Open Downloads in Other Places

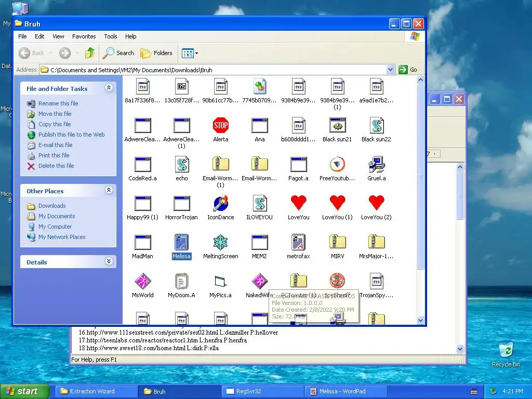pyautogui.click(x=51, y=206)
